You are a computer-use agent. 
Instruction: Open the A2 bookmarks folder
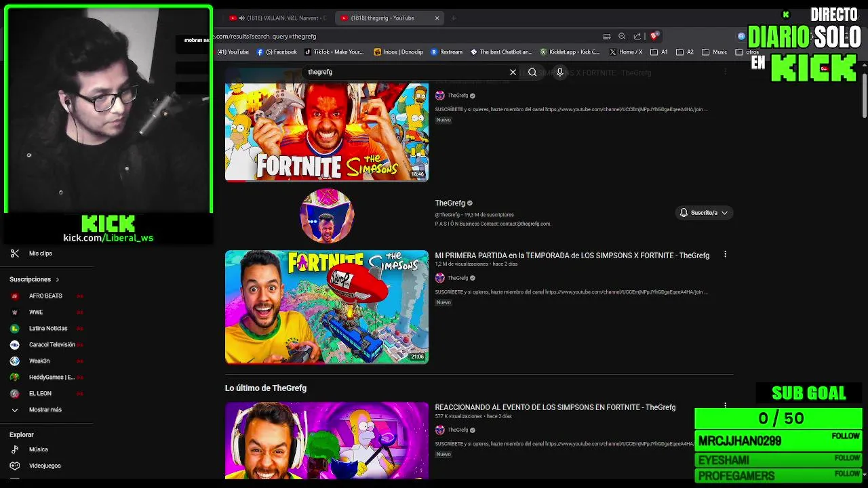[x=685, y=52]
